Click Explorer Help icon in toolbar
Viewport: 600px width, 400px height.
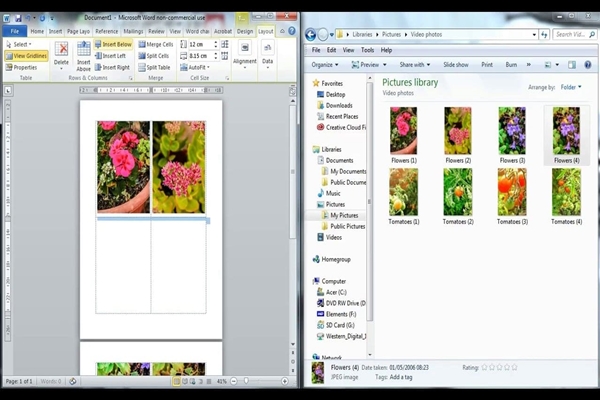pos(588,65)
